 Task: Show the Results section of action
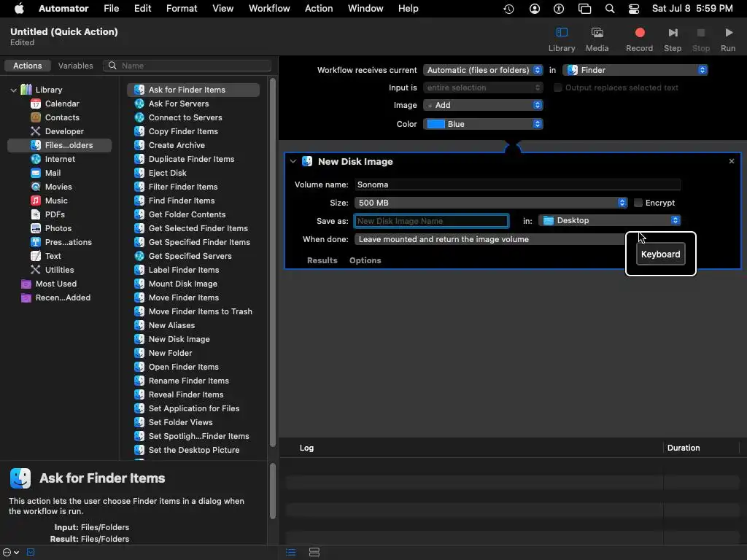click(322, 260)
